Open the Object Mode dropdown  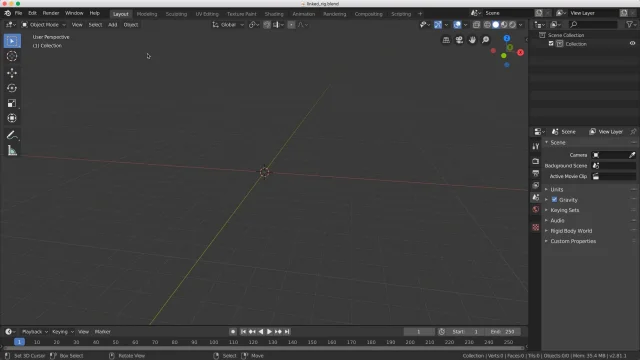[x=43, y=25]
